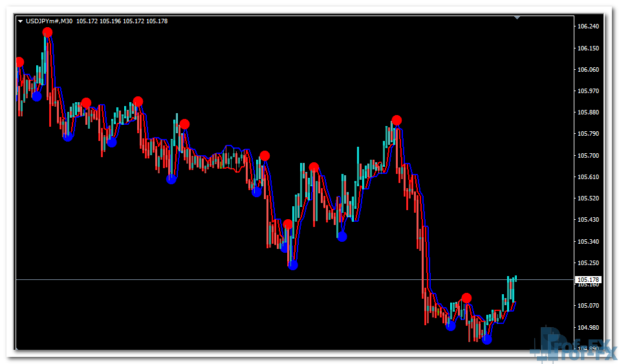The image size is (619, 364).
Task: Click the leftmost red signal dot
Action: coord(19,62)
